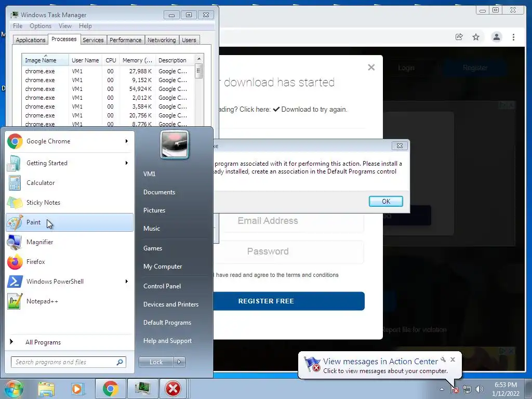Sort processes by Memory column
The width and height of the screenshot is (532, 399).
click(x=137, y=60)
